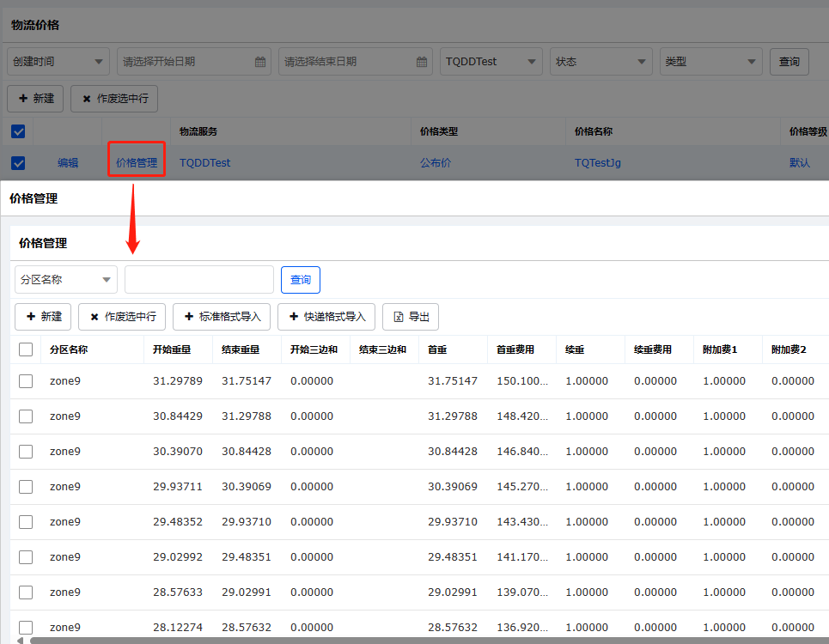The image size is (829, 644).
Task: Click the blue 查询 button in 价格管理
Action: tap(301, 279)
